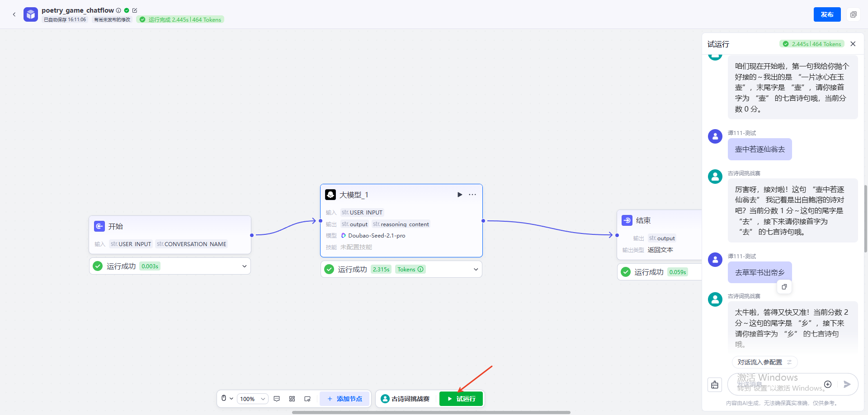Open the 100% zoom level dropdown

point(252,399)
